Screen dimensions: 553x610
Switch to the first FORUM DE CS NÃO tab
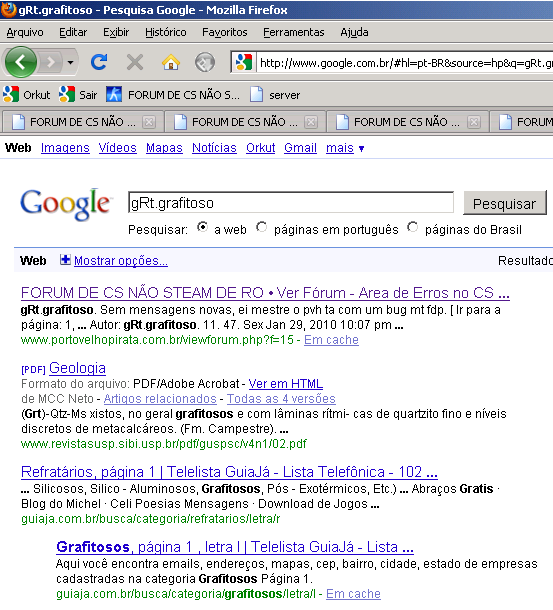pyautogui.click(x=83, y=122)
